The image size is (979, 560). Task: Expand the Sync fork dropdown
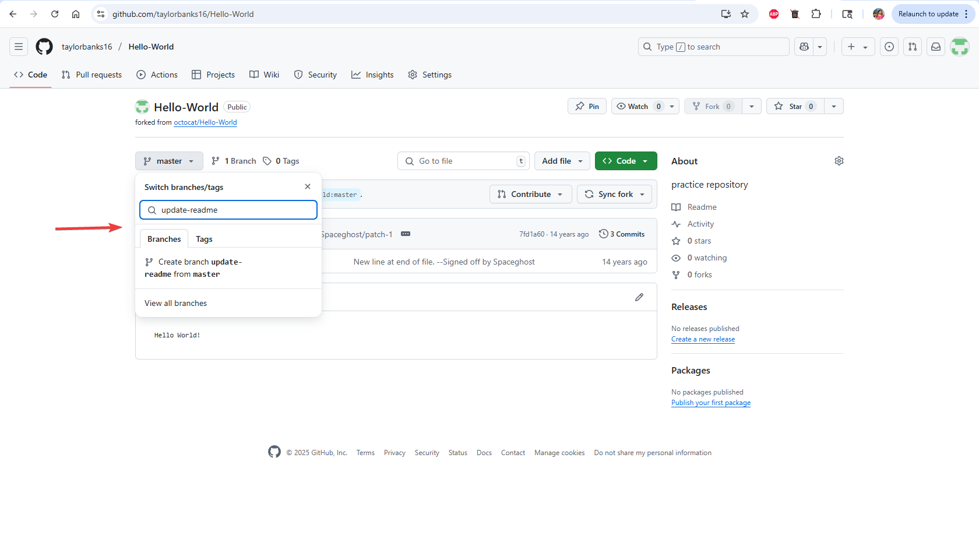click(614, 194)
